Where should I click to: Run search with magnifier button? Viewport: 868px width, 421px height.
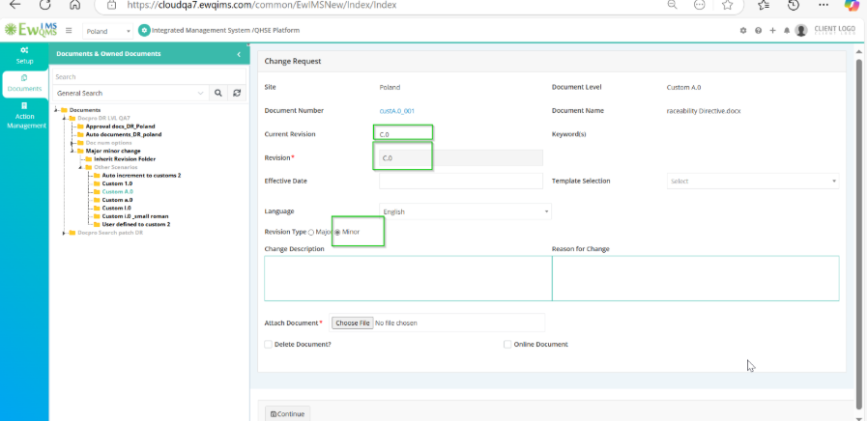(x=218, y=93)
